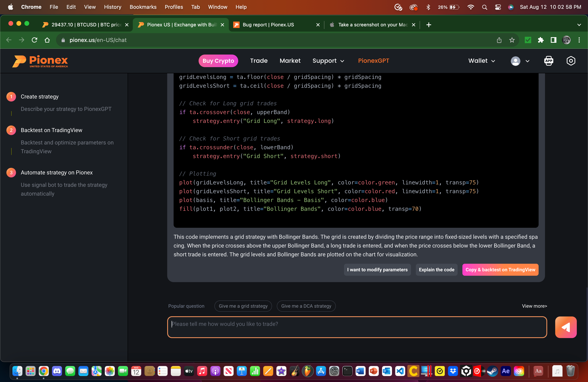Open the Trade navigation item
The image size is (588, 382).
259,61
